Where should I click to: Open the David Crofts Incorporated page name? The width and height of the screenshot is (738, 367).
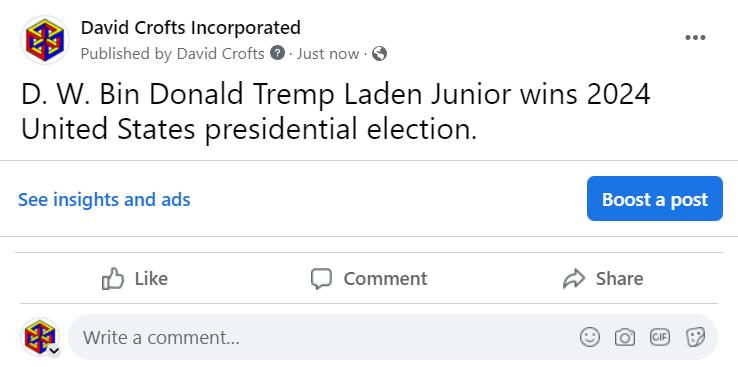191,28
